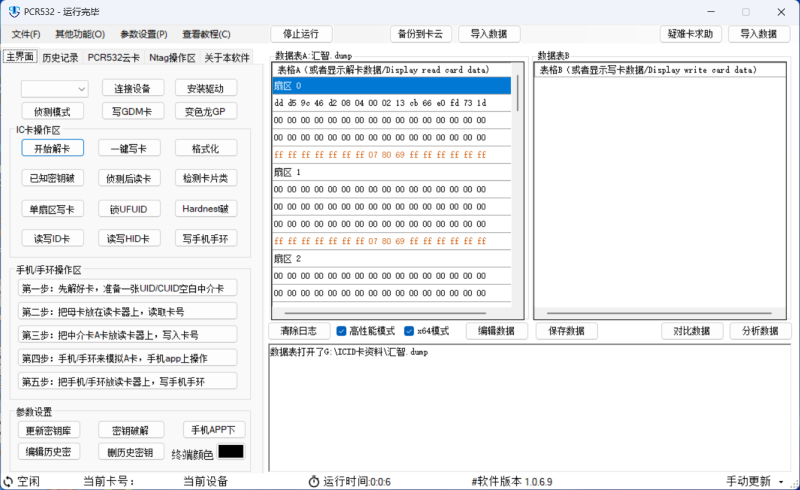Switch to the Ntag操作区 tab
This screenshot has width=800, height=490.
click(172, 58)
